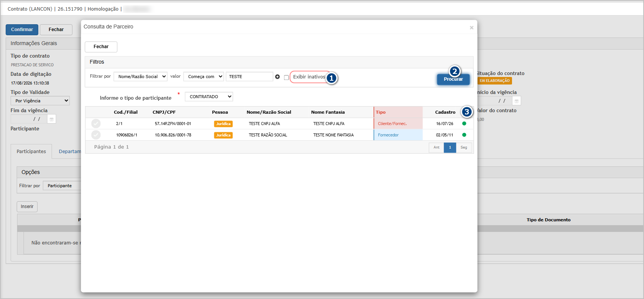Open Fim da vigência calendar icon

[52, 119]
